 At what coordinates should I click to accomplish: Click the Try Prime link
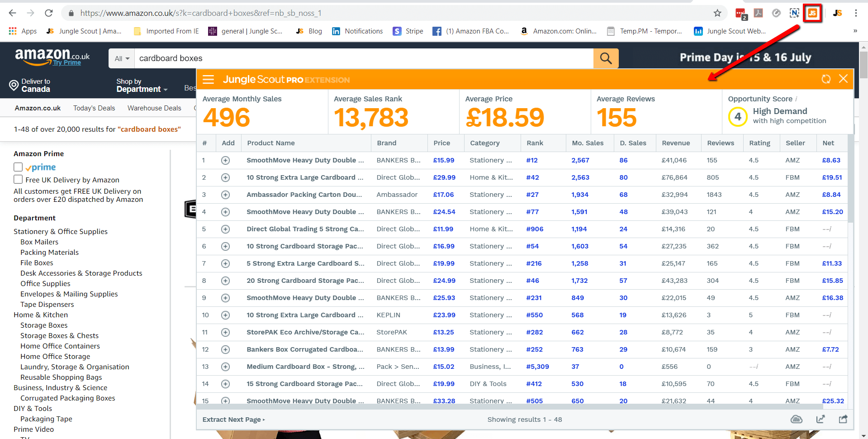66,63
